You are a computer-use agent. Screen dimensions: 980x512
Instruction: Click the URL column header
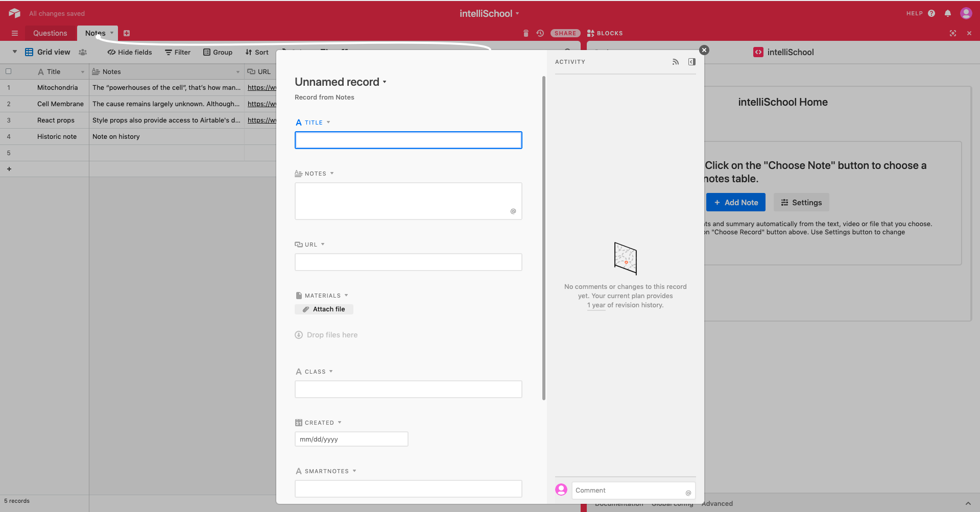point(260,71)
